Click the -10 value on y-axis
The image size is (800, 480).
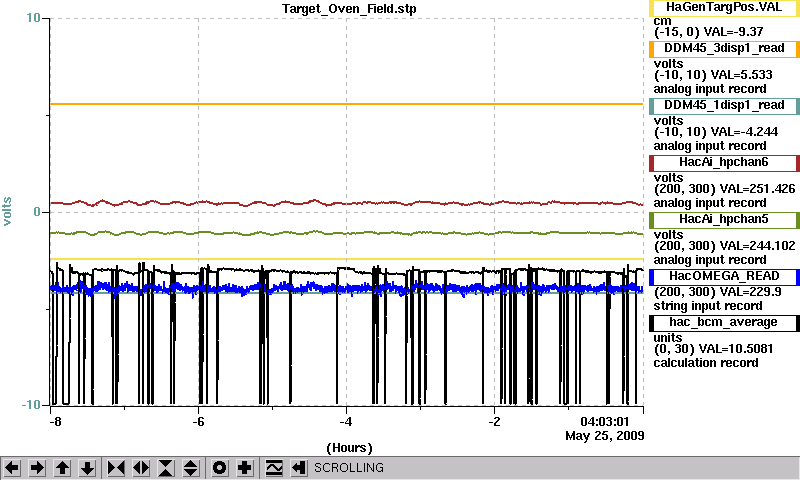pyautogui.click(x=31, y=405)
